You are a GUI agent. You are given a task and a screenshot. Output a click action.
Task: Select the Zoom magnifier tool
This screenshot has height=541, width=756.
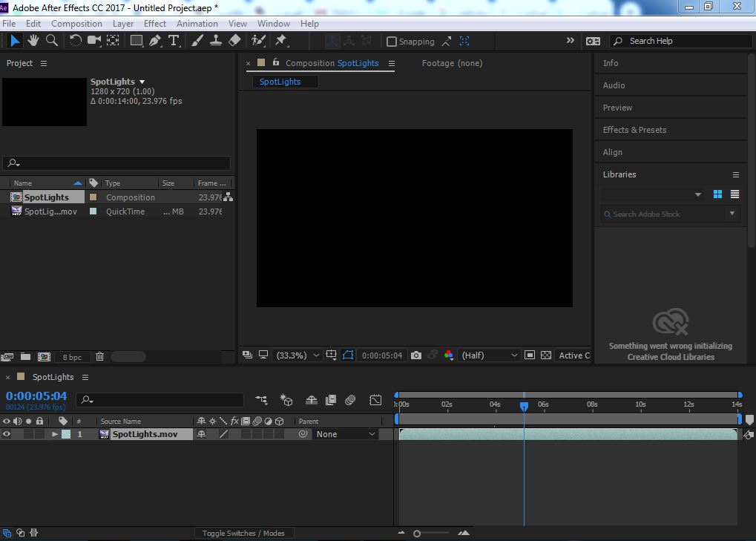pyautogui.click(x=52, y=41)
